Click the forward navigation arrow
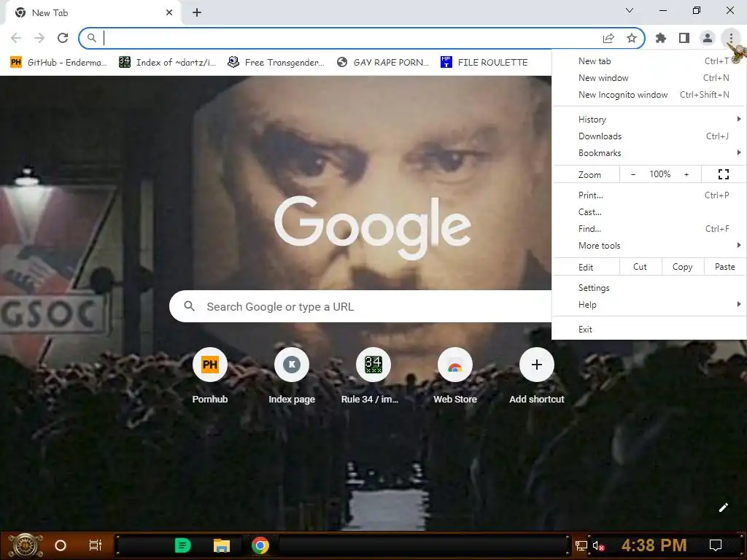Image resolution: width=747 pixels, height=560 pixels. pyautogui.click(x=39, y=38)
